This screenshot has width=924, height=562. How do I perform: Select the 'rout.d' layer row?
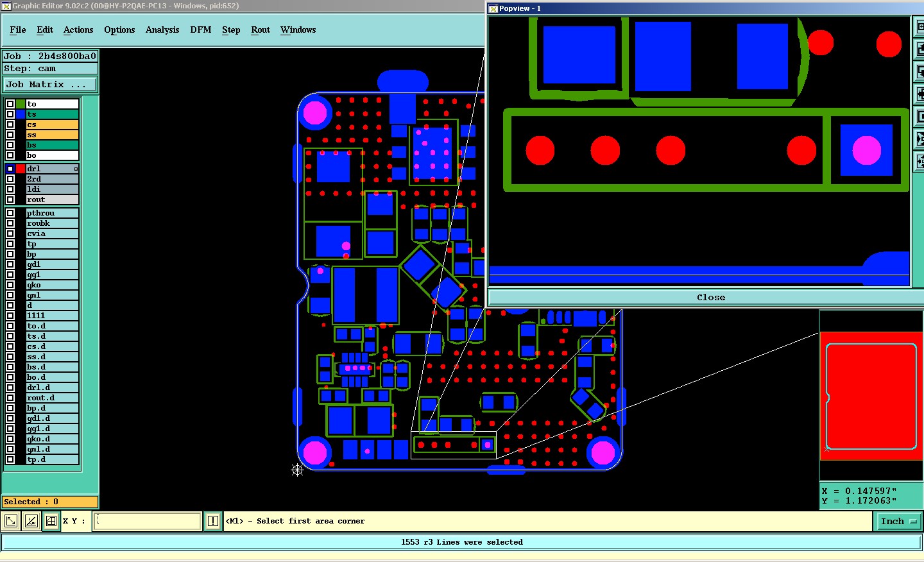(x=52, y=398)
